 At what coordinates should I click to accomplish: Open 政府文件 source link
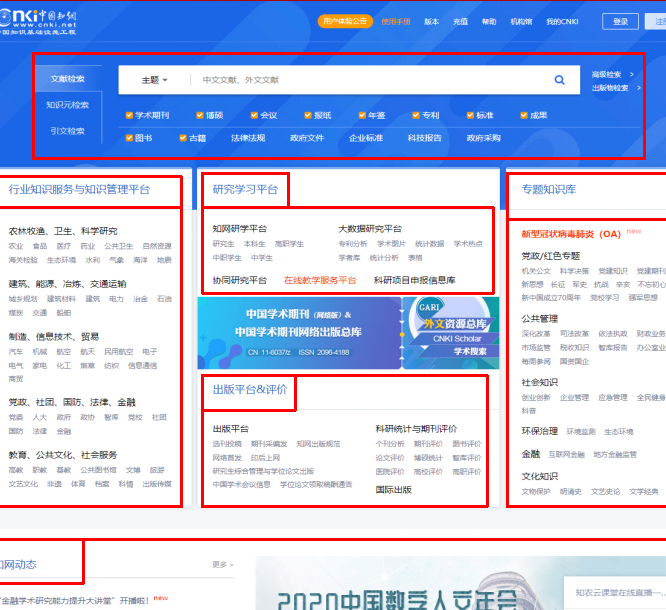tap(307, 138)
